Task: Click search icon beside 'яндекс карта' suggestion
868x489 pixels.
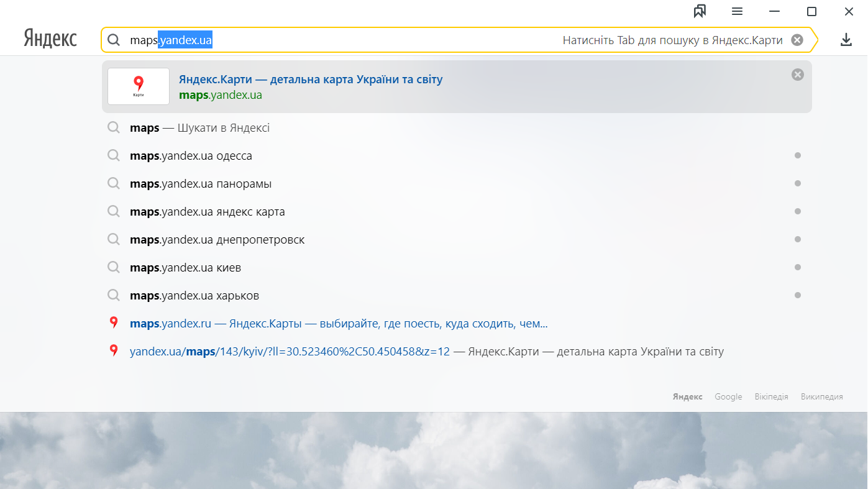Action: point(114,211)
